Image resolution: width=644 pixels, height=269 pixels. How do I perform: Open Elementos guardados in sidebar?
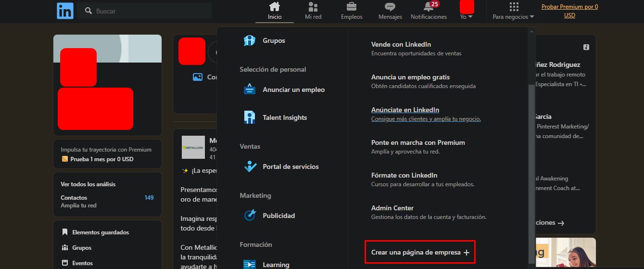tap(101, 232)
